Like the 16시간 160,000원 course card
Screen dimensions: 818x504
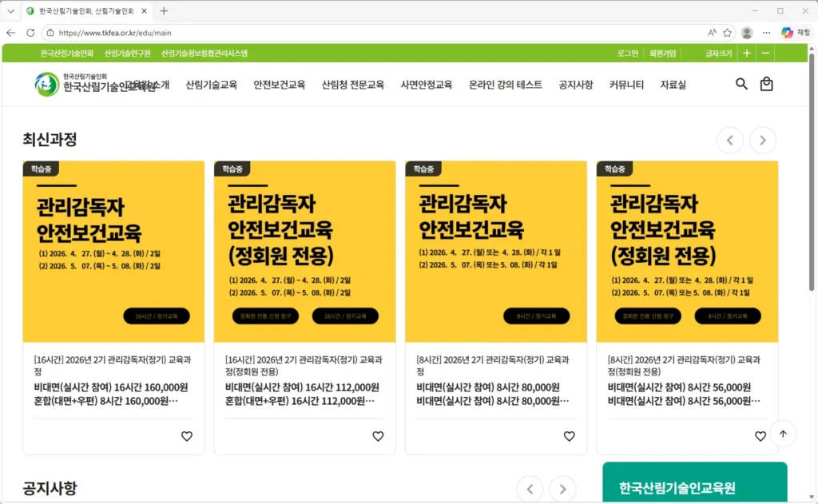pos(187,436)
